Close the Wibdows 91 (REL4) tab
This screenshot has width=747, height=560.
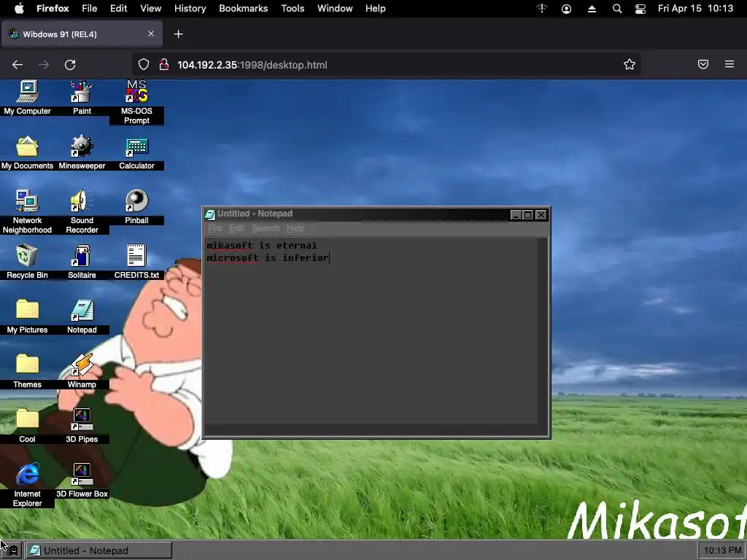[x=151, y=34]
